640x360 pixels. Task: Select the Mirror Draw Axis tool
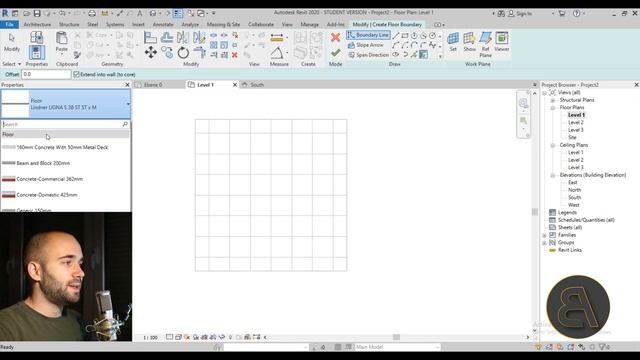199,38
